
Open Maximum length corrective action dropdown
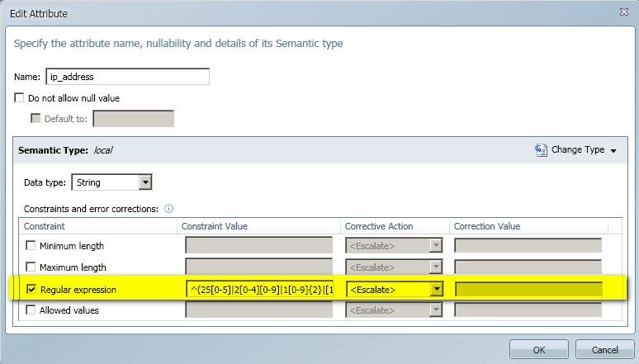[x=436, y=267]
